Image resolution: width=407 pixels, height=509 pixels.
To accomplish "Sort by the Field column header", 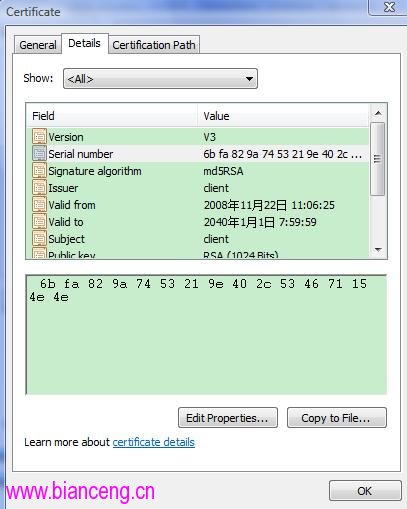I will [x=112, y=116].
